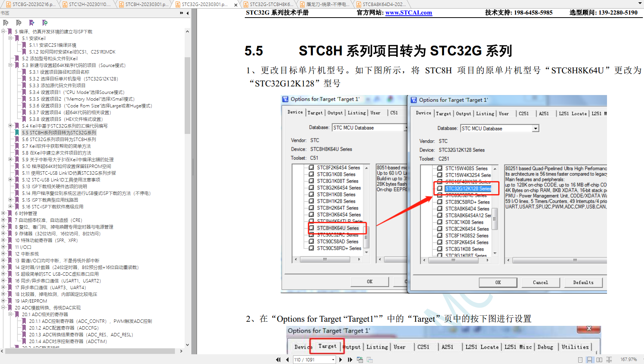The height and width of the screenshot is (364, 644).
Task: Switch to the STC12H-20230110 document tab
Action: pyautogui.click(x=87, y=4)
